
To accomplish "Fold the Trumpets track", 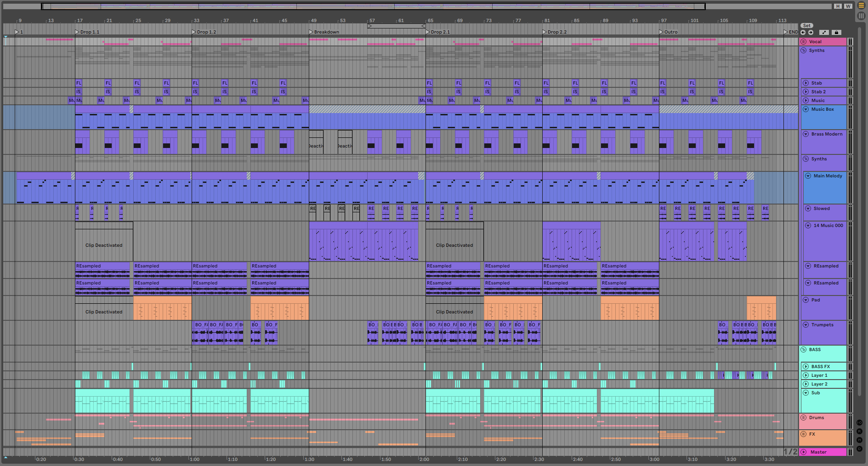I will pyautogui.click(x=806, y=325).
